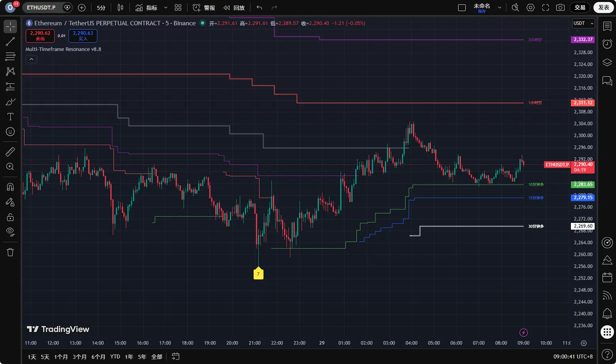Select the crosshair cursor tool

pyautogui.click(x=10, y=26)
